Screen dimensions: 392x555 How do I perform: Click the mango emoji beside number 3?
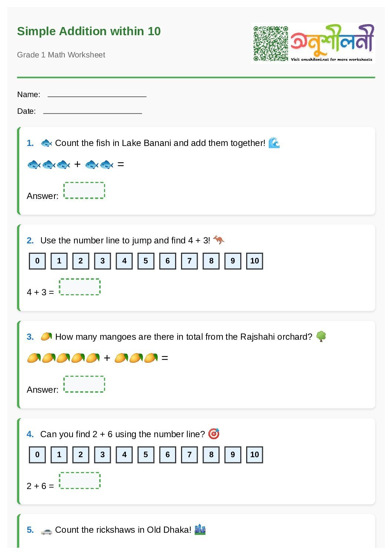pos(46,336)
